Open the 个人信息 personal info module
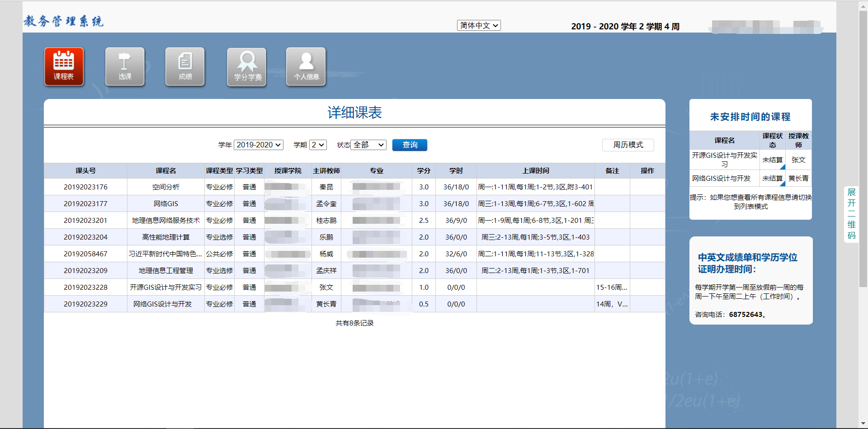The image size is (868, 429). point(306,66)
